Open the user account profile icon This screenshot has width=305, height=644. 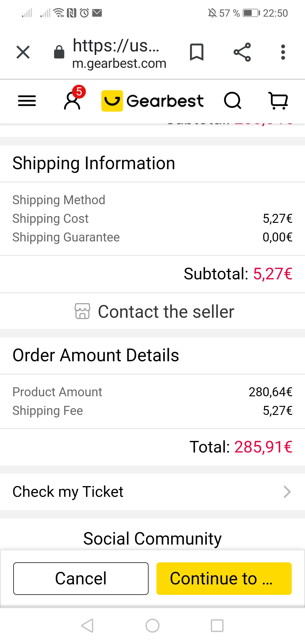[72, 101]
